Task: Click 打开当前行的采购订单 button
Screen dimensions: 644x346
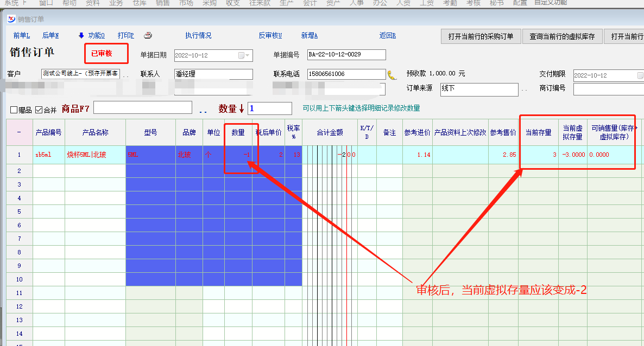Action: pos(481,37)
